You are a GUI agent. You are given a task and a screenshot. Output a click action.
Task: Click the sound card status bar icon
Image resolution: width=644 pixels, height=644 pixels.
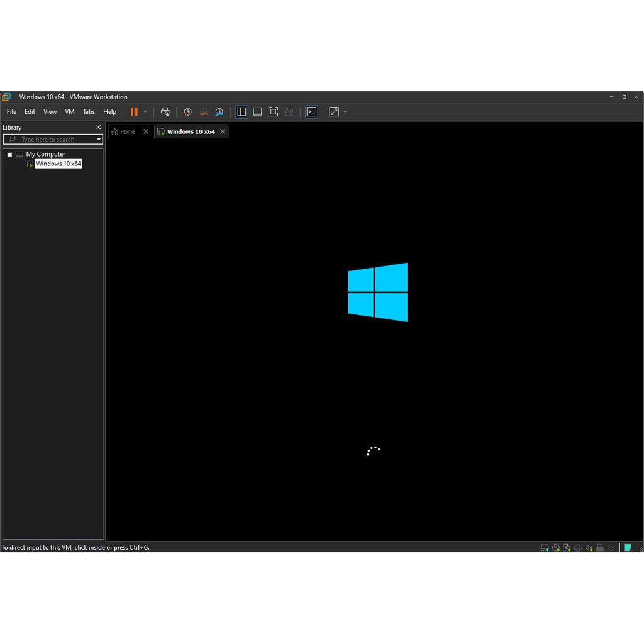pyautogui.click(x=589, y=547)
